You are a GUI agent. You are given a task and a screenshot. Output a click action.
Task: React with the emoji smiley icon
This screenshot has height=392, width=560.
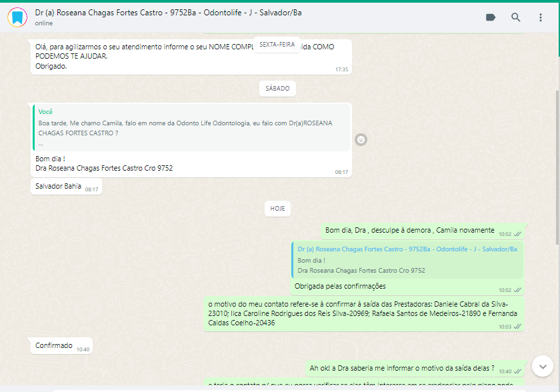[x=361, y=139]
